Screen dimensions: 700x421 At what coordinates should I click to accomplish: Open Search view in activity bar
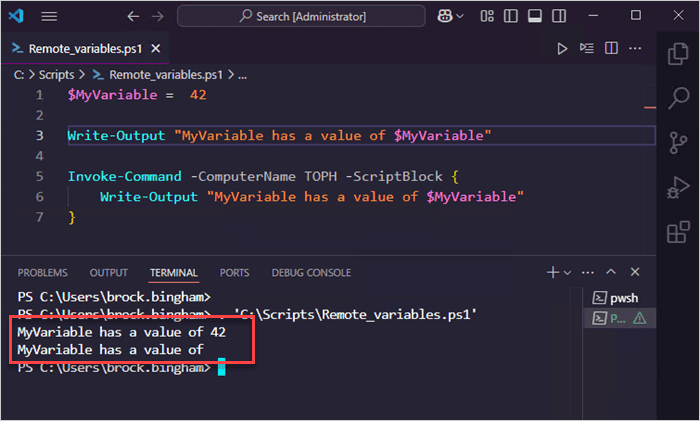click(678, 98)
